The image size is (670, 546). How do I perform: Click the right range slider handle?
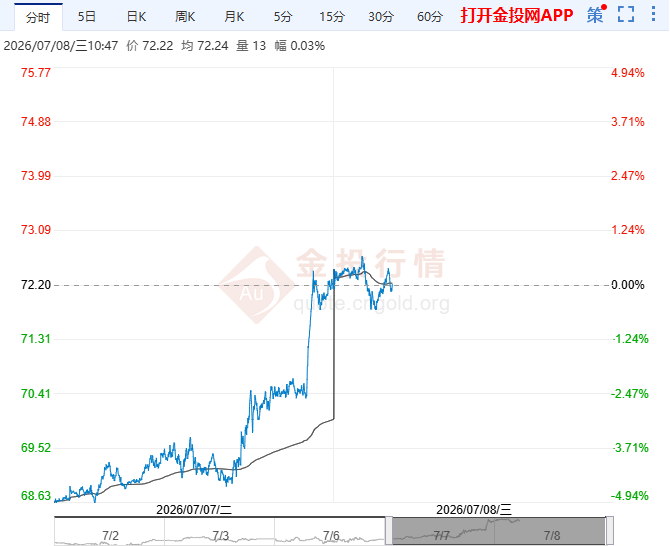(610, 531)
